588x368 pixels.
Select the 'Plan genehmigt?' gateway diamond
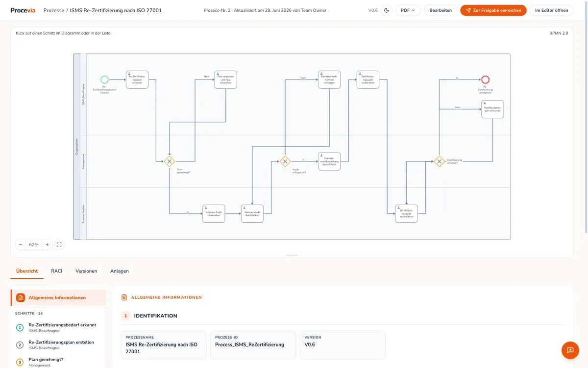click(x=170, y=161)
